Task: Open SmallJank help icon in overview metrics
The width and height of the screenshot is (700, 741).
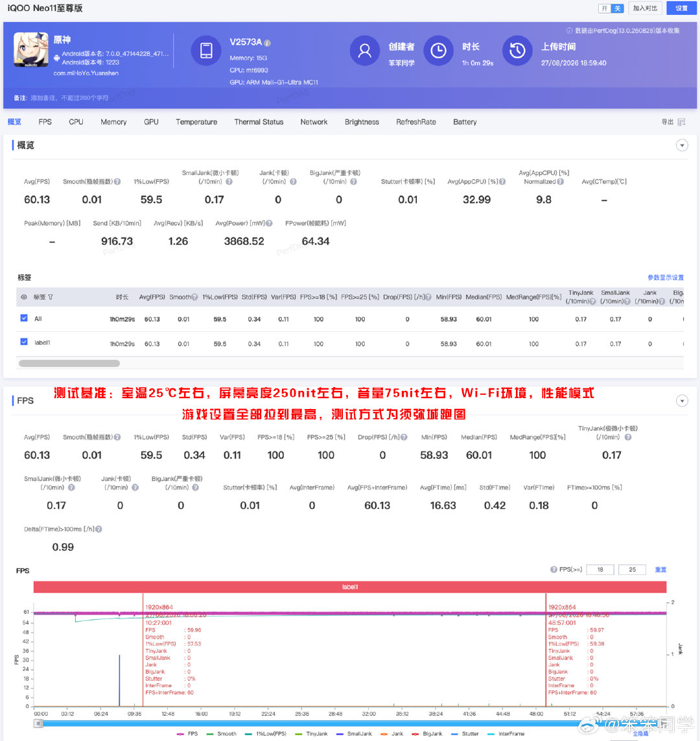Action: pyautogui.click(x=229, y=182)
